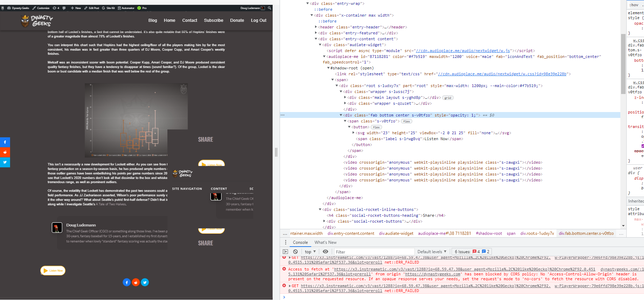Screen dimensions: 644x300
Task: Open the 'top' JavaScript context dropdown
Action: [x=310, y=252]
